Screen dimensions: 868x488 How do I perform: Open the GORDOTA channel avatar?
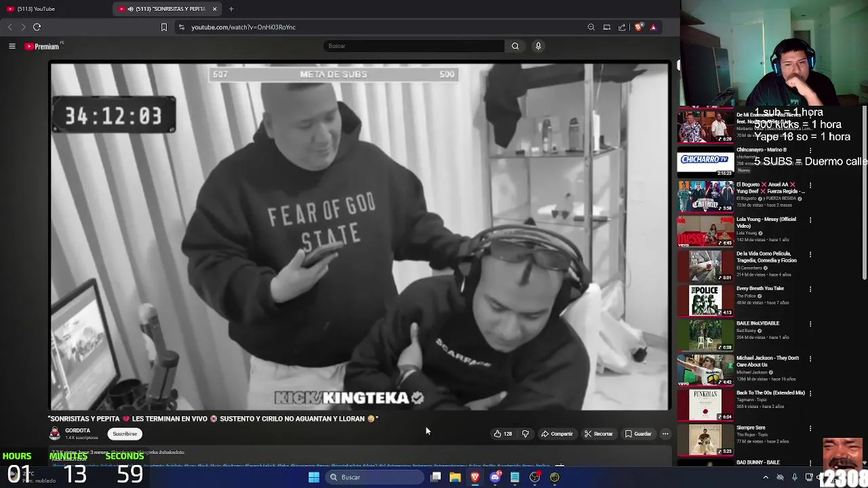55,434
